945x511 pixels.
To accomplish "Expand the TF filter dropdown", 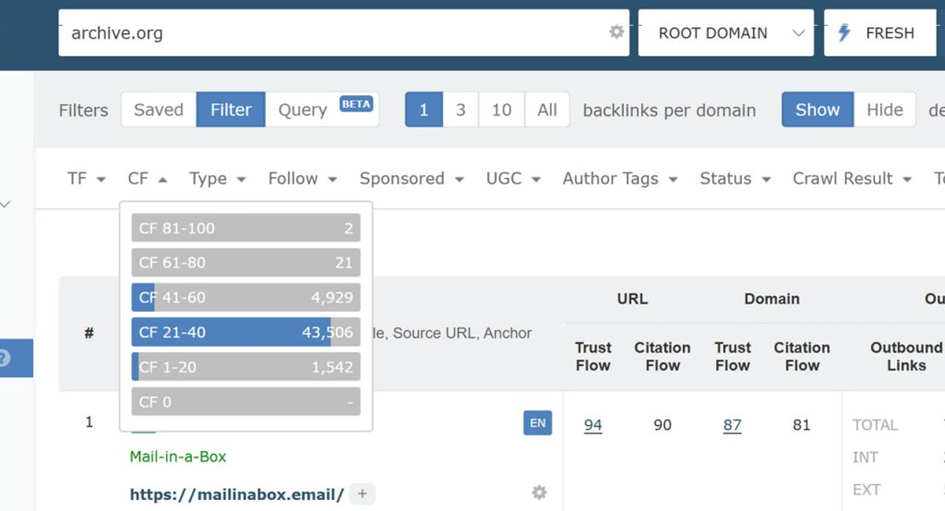I will click(x=86, y=179).
